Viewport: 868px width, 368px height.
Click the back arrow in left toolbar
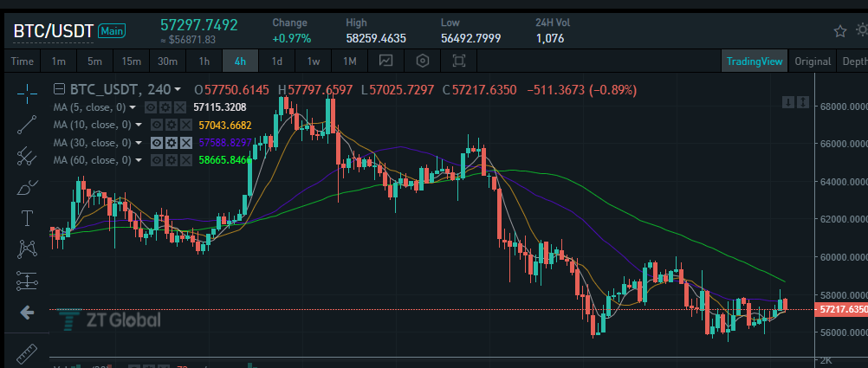tap(27, 313)
